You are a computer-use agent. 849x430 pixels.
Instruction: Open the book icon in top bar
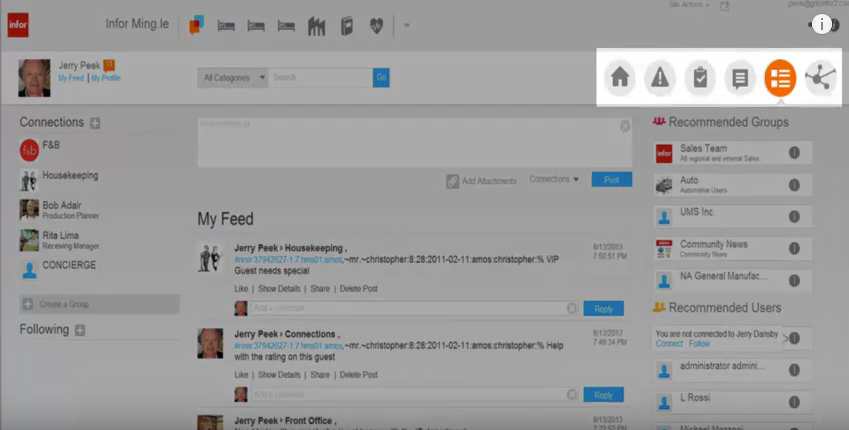click(347, 25)
